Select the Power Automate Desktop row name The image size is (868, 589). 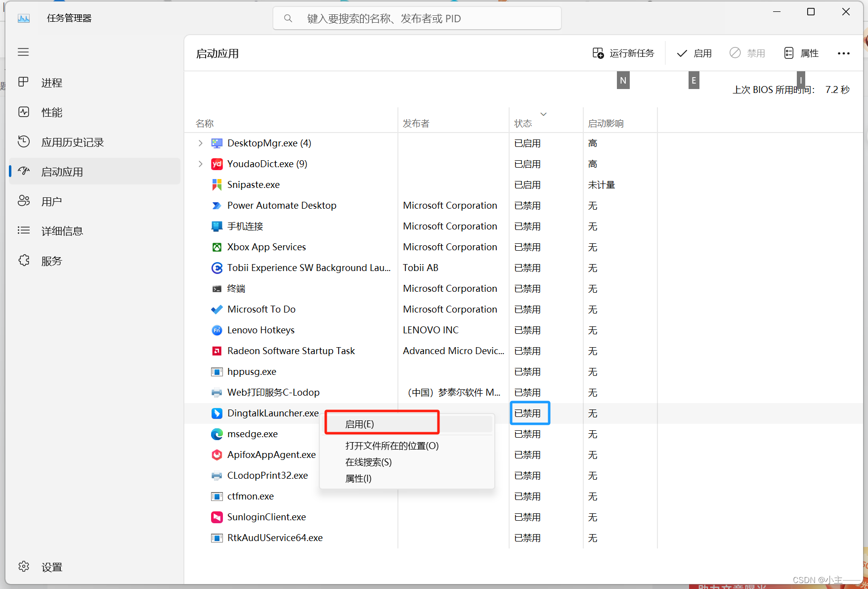282,205
